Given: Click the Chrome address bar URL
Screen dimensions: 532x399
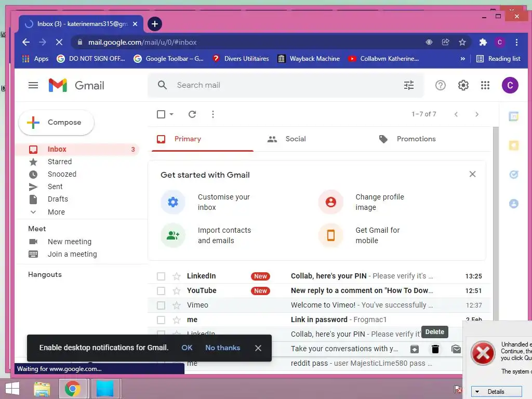Looking at the screenshot, I should point(142,42).
